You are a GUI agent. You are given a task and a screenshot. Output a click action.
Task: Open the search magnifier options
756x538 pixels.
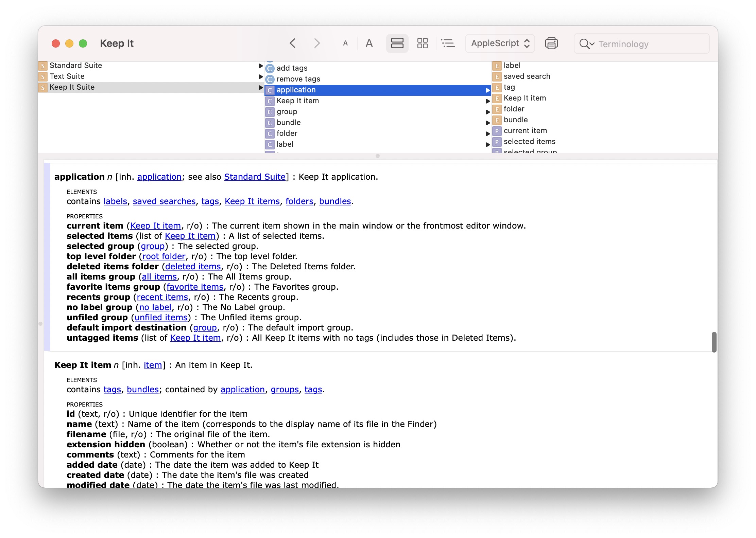tap(587, 44)
